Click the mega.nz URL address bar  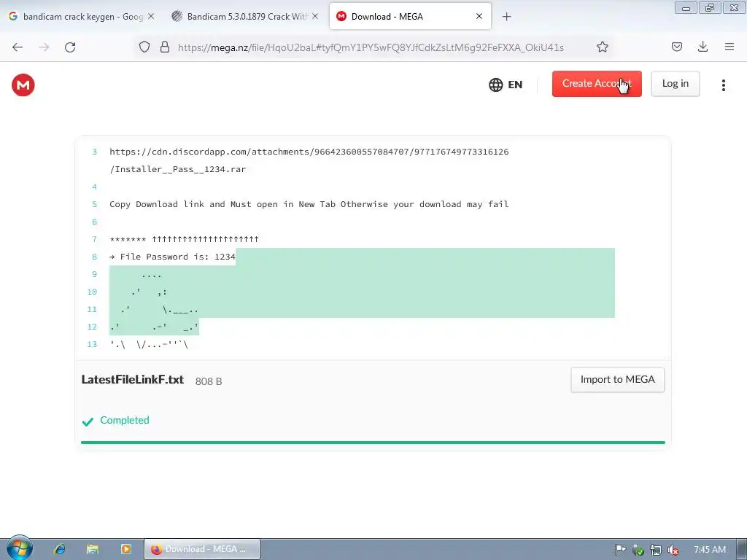tap(371, 47)
